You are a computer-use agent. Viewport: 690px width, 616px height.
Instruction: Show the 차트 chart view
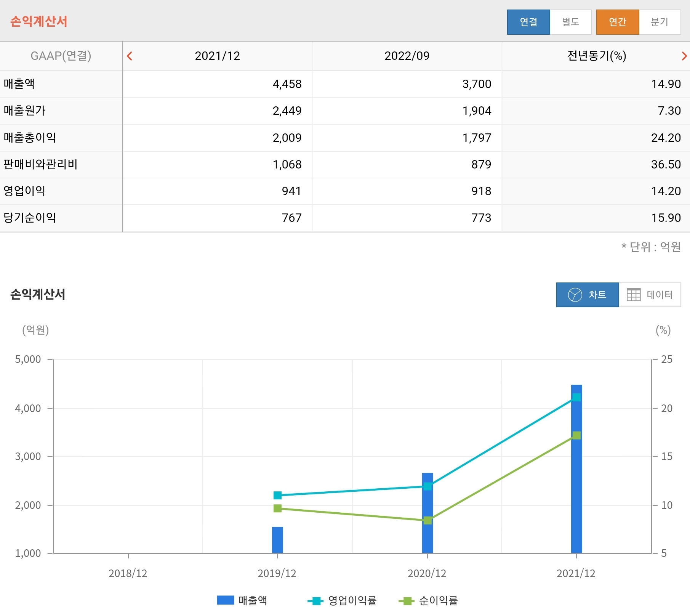588,295
